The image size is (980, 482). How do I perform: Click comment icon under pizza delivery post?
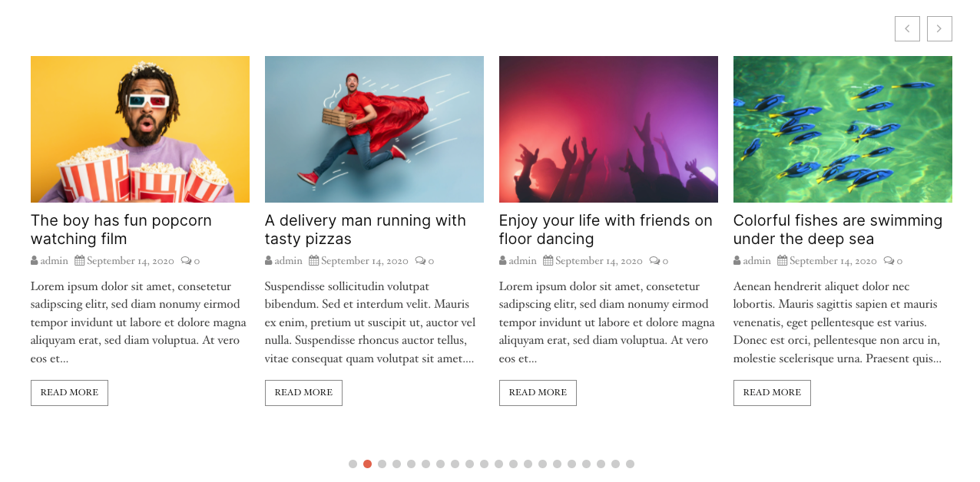(419, 261)
